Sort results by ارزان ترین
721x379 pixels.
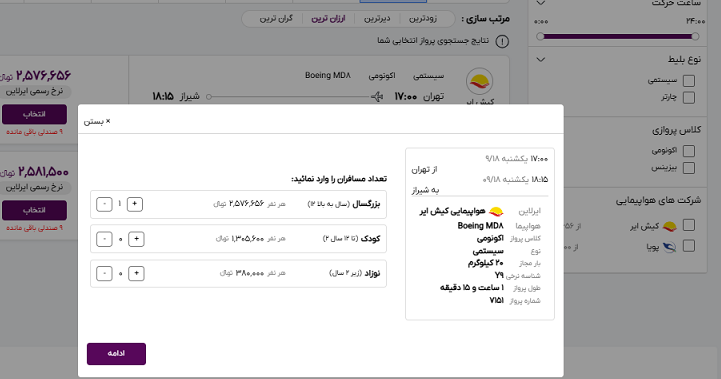point(328,19)
